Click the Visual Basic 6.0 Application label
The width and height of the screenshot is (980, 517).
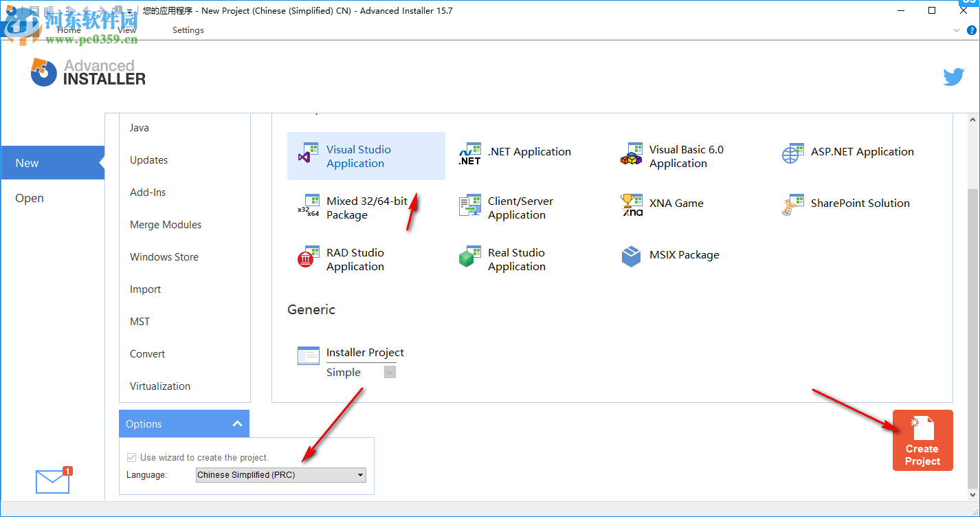687,156
